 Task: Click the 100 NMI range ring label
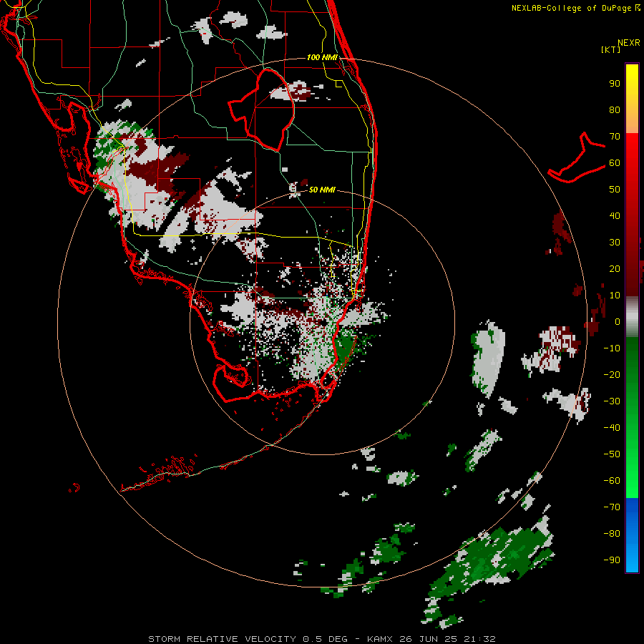coord(322,57)
